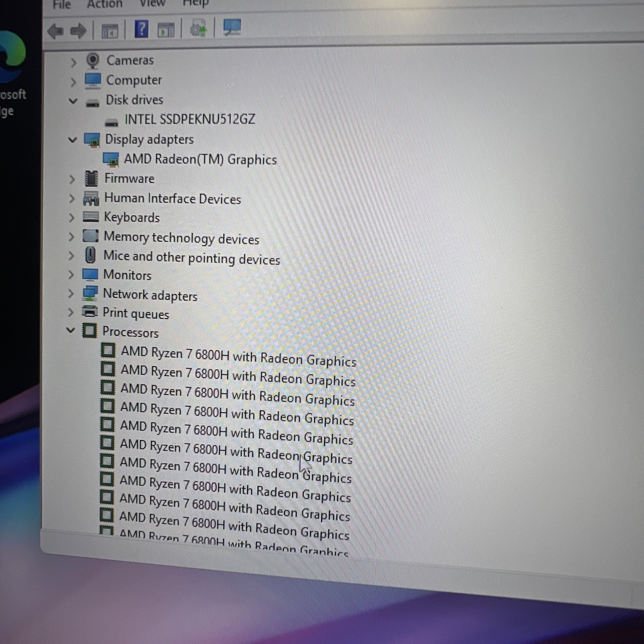
Task: Collapse the Display adapters category
Action: point(72,140)
